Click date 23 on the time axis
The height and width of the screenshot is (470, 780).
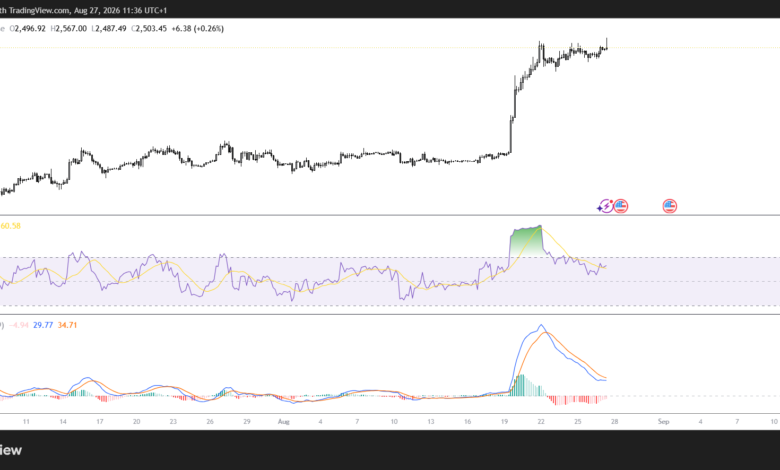(x=173, y=422)
